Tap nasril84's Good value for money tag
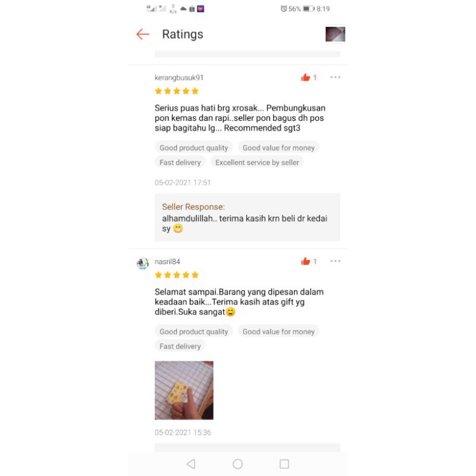This screenshot has height=476, width=476. pyautogui.click(x=278, y=331)
